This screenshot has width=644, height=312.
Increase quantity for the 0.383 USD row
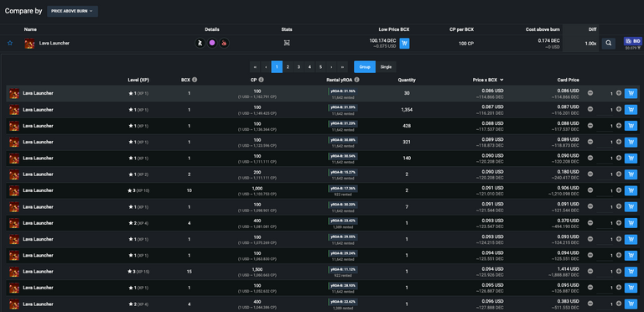coord(619,304)
